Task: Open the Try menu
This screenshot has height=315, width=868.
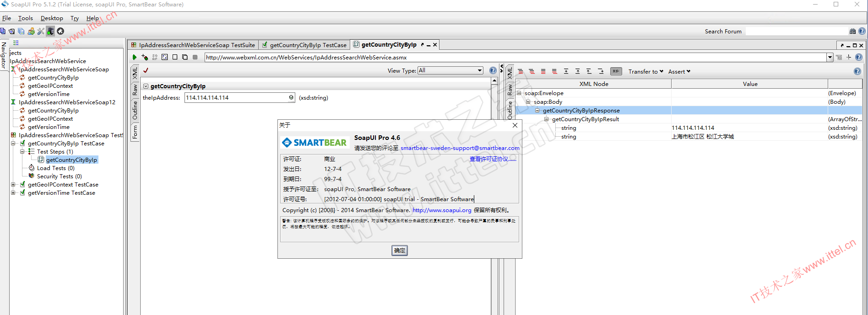Action: (75, 18)
